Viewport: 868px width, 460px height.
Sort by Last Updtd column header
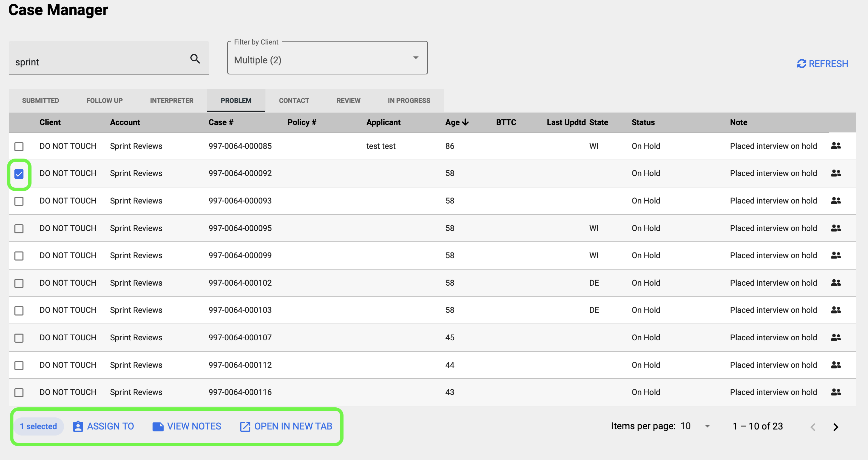click(566, 122)
